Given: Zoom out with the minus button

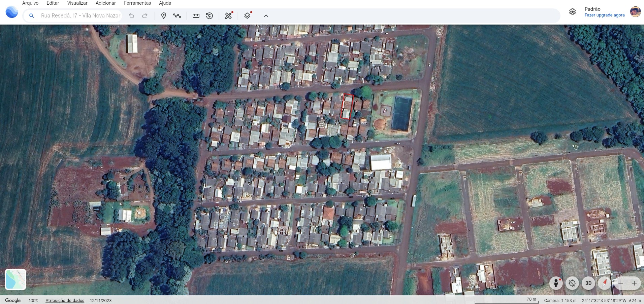Looking at the screenshot, I should [x=621, y=283].
